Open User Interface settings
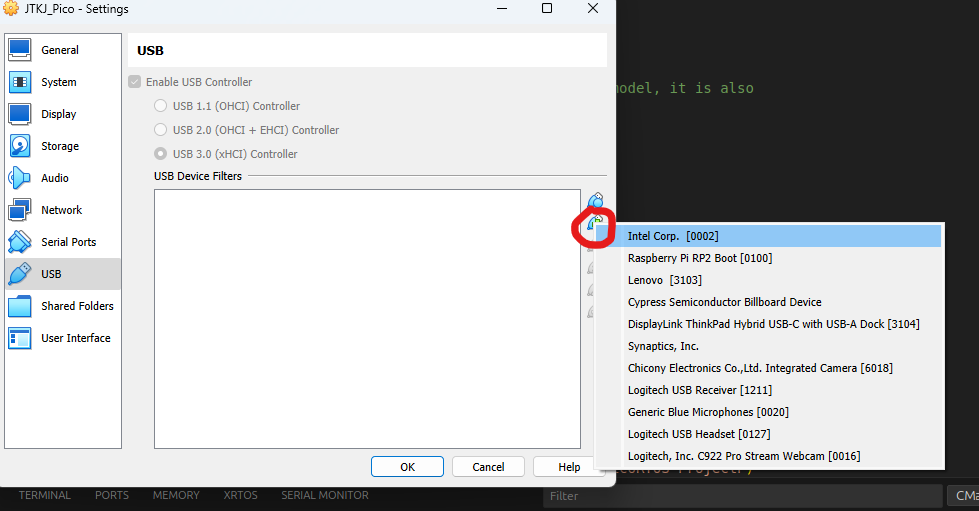The image size is (979, 511). (63, 338)
